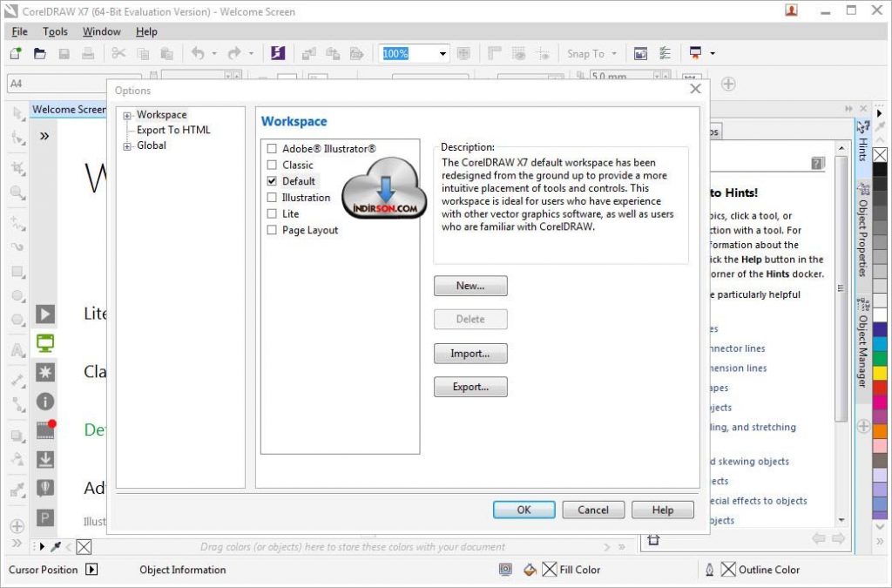Click the purple Search content icon
Screen dimensions: 892x588
click(278, 53)
